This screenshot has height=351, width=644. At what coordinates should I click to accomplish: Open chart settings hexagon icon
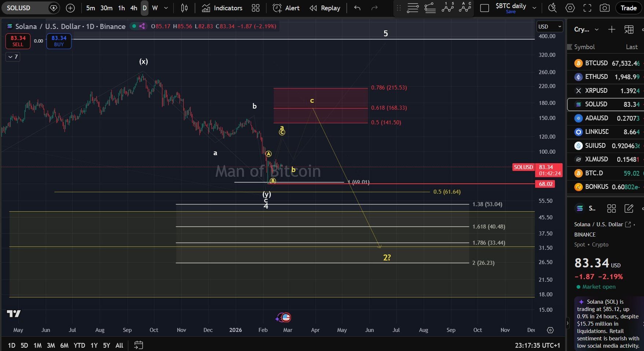pyautogui.click(x=570, y=8)
